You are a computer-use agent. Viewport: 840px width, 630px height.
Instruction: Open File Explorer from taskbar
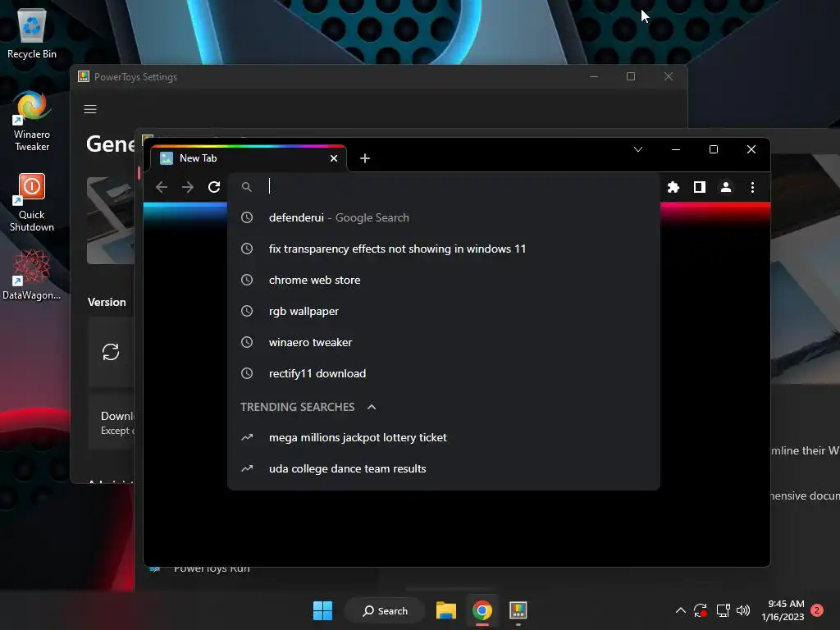[x=445, y=610]
